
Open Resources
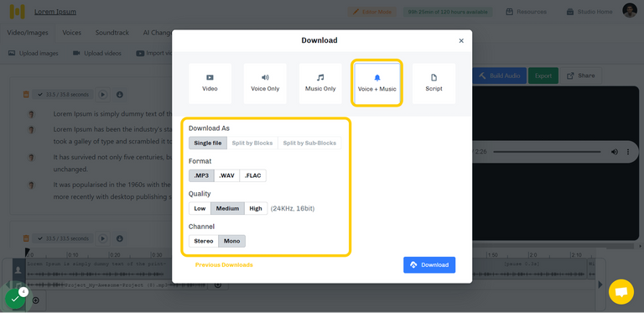[x=526, y=12]
